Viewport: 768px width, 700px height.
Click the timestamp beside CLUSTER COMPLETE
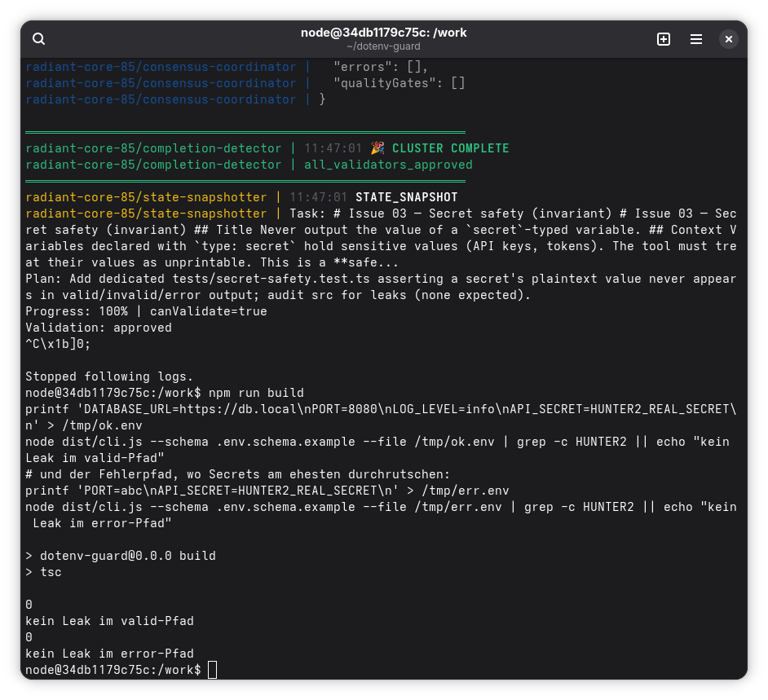pos(333,148)
